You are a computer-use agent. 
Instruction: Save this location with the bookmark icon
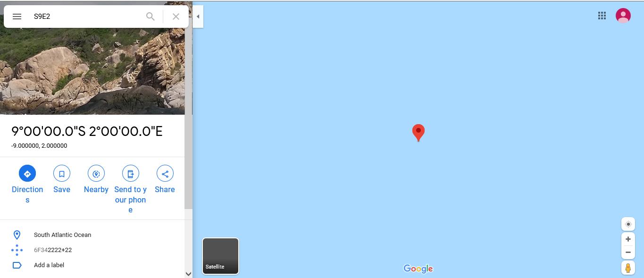pos(62,174)
